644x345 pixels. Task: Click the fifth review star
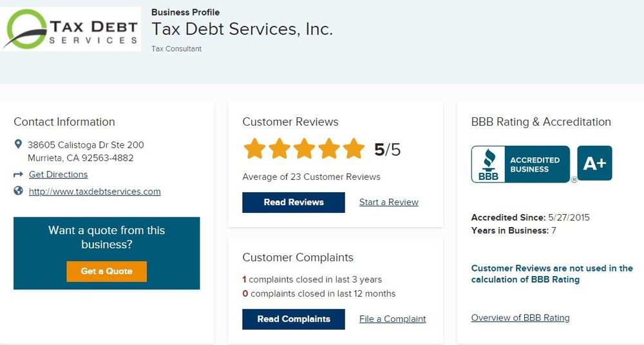(x=354, y=148)
